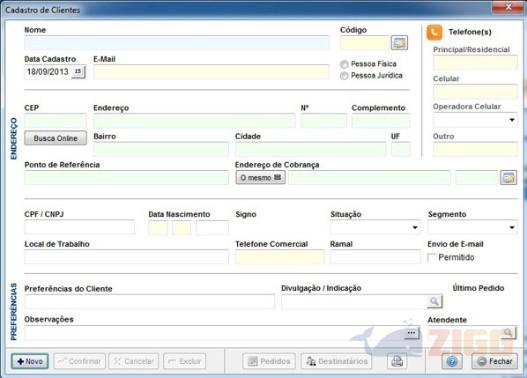The image size is (527, 378).
Task: Expand Observações with the ellipsis button
Action: coord(411,333)
